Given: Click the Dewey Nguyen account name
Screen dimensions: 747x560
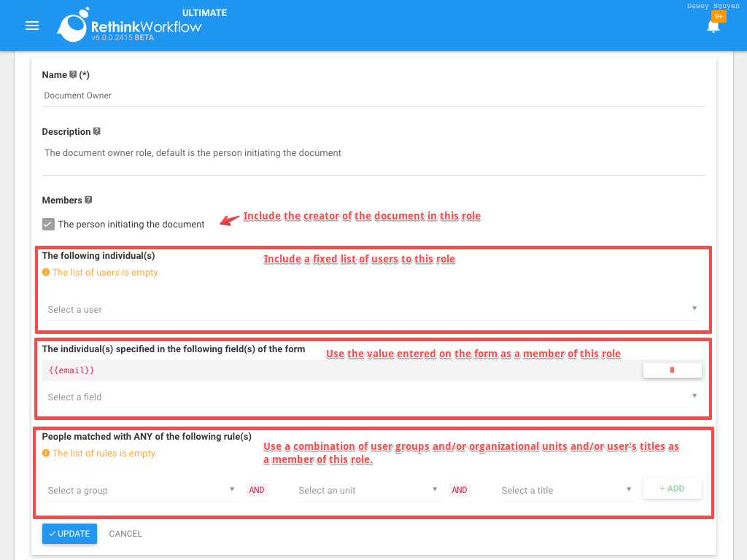Looking at the screenshot, I should pos(713,6).
